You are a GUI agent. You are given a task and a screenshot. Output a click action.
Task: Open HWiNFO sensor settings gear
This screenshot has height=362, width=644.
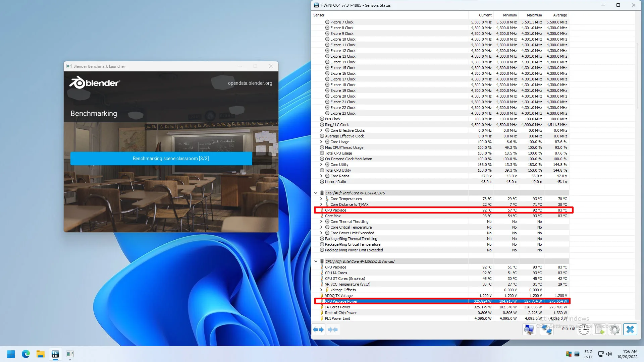[615, 329]
